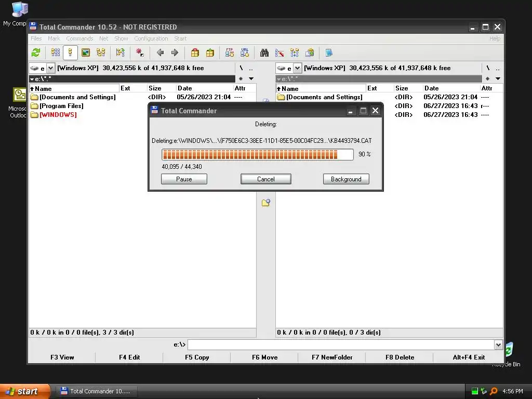Click the Unpack files box icon
The height and width of the screenshot is (399, 532).
tap(210, 52)
